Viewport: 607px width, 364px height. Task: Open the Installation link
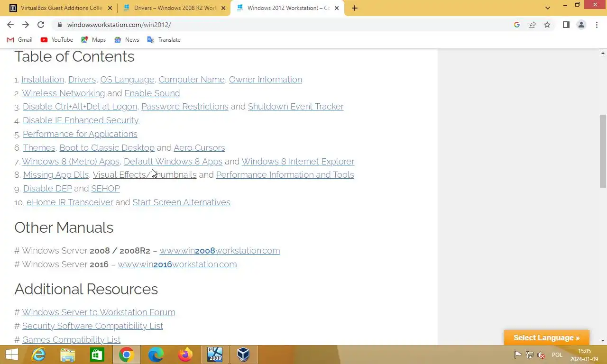pos(43,80)
